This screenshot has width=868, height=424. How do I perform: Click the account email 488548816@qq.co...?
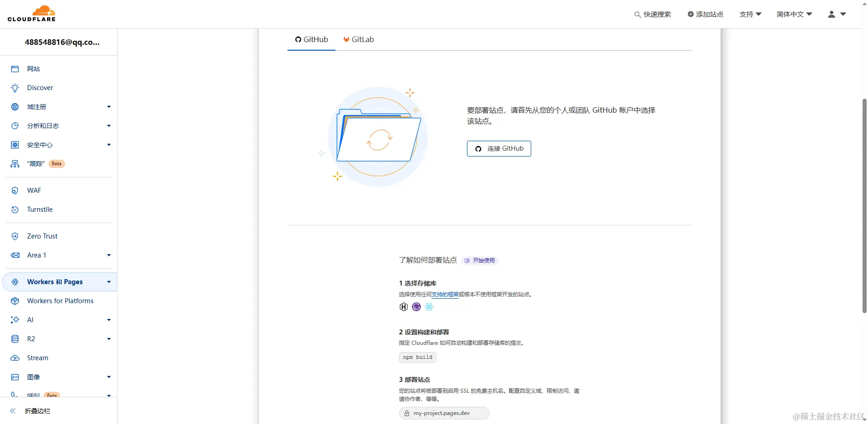tap(62, 42)
